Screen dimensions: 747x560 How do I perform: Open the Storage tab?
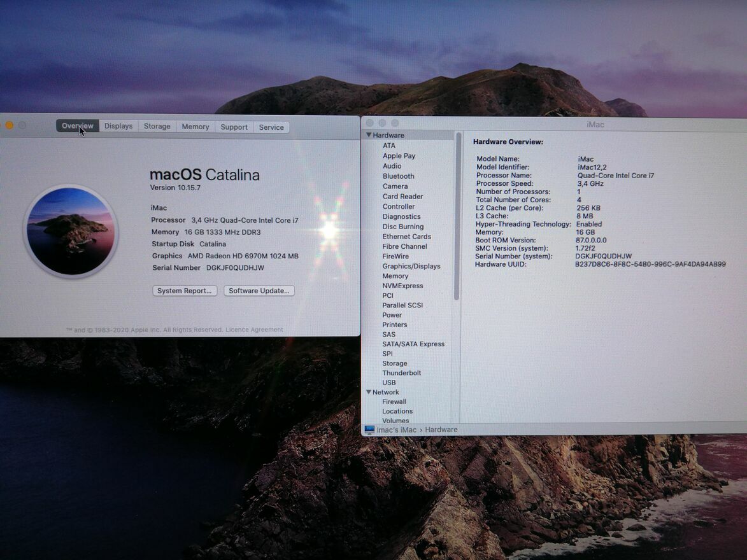point(157,127)
